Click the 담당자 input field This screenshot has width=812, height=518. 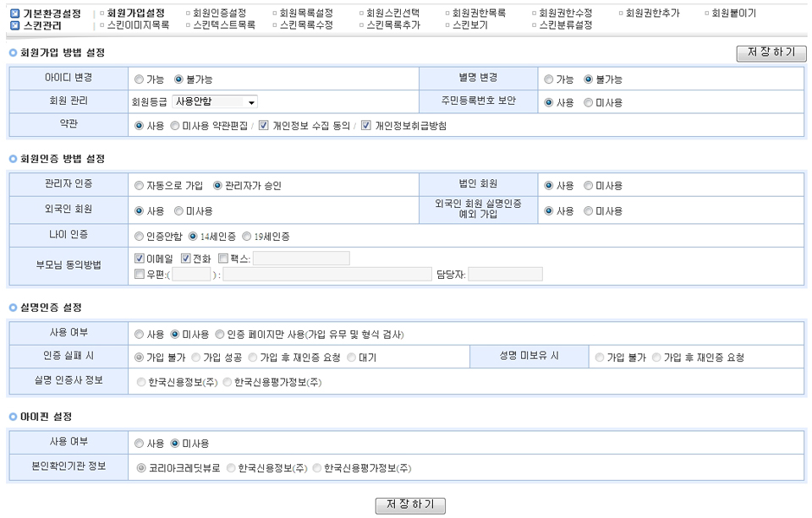tap(505, 274)
